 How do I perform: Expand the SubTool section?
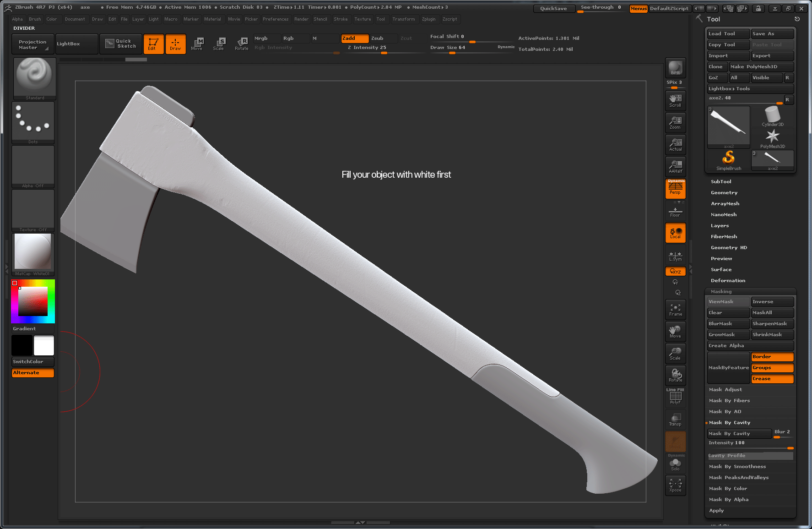[721, 182]
